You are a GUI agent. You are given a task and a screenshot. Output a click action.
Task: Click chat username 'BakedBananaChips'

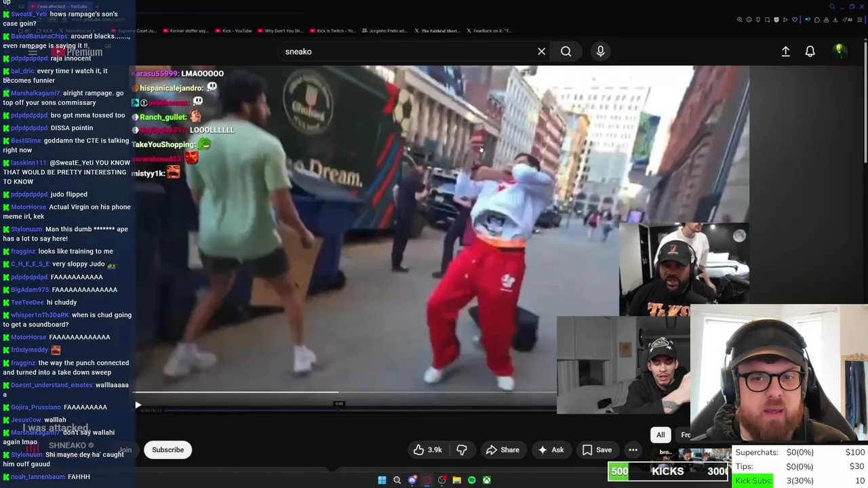coord(39,36)
